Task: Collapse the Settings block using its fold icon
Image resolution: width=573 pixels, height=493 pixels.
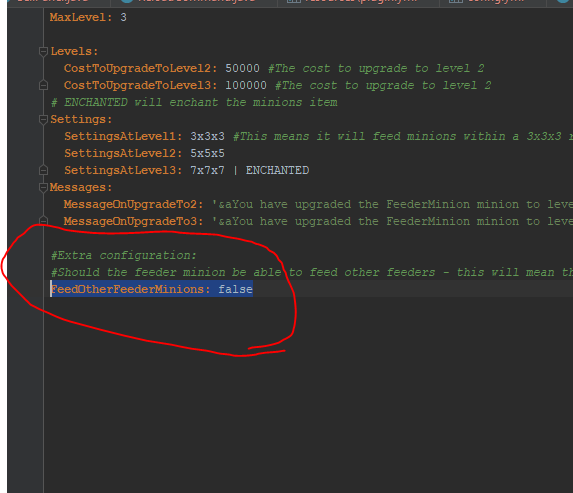Action: (x=43, y=120)
